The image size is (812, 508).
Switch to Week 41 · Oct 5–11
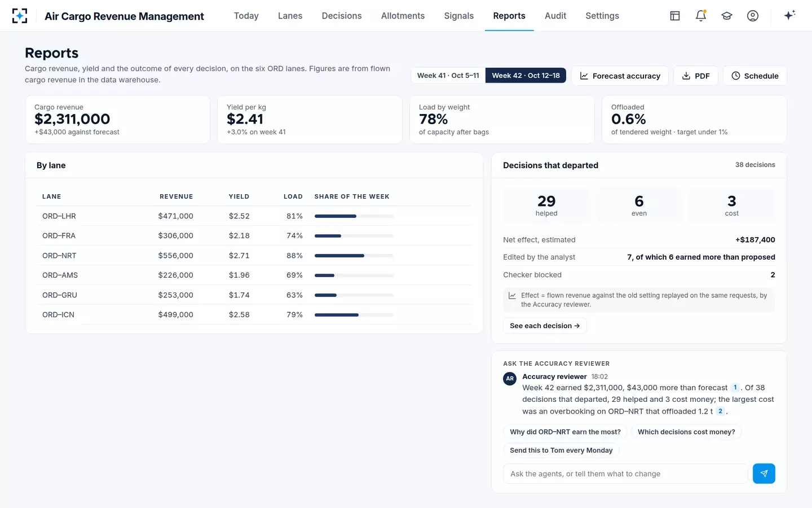click(448, 76)
